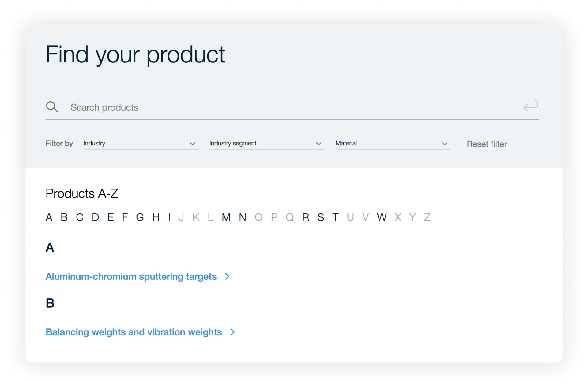588x389 pixels.
Task: Select letter S in Products A-Z
Action: pyautogui.click(x=320, y=217)
